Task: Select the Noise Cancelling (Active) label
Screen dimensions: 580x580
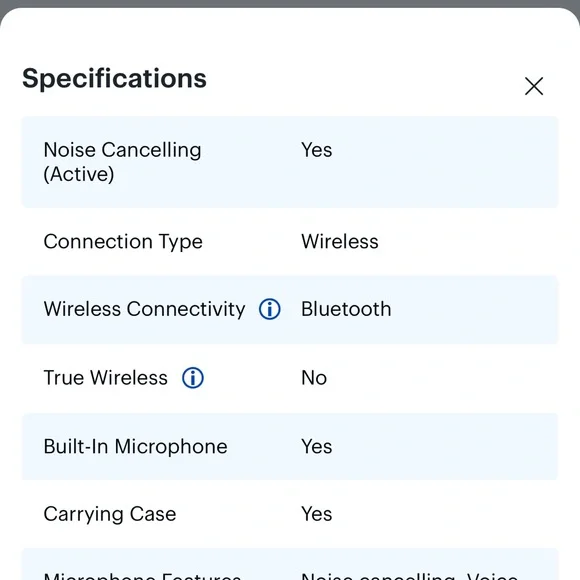Action: tap(122, 162)
